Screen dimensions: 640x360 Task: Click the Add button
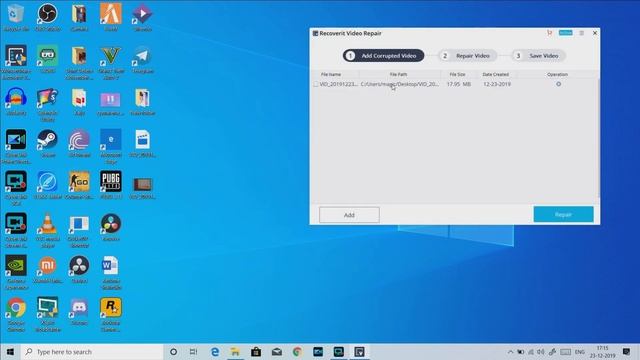(x=349, y=215)
